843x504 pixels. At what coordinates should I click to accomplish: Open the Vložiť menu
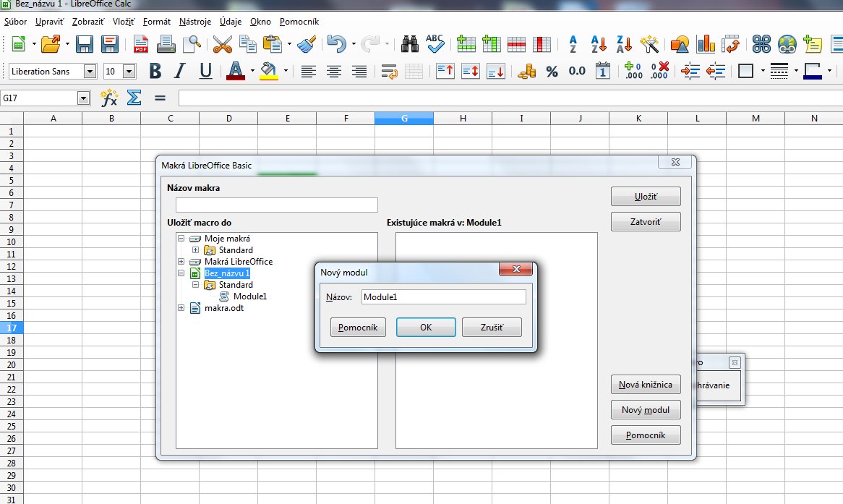[x=124, y=22]
